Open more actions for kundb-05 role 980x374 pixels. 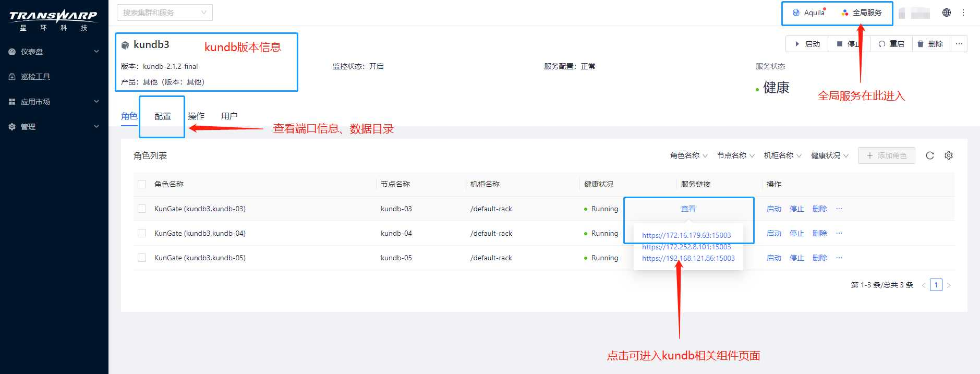[839, 258]
